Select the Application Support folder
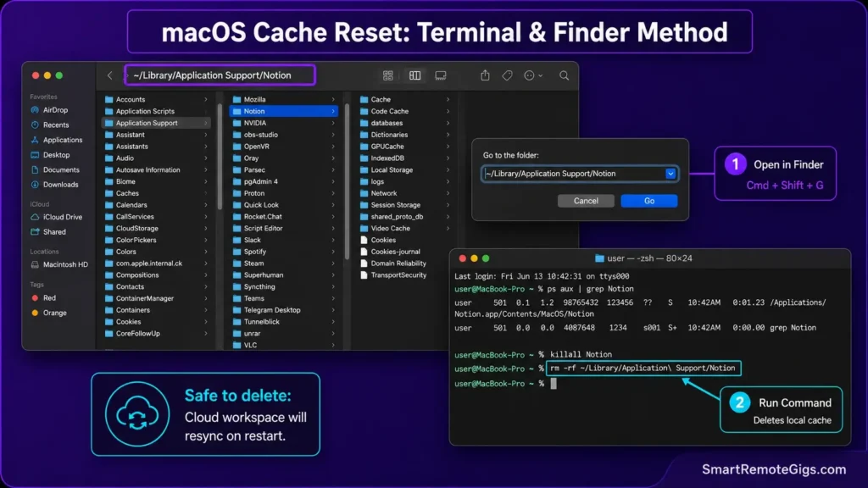Screen dimensions: 868x488 (x=157, y=123)
